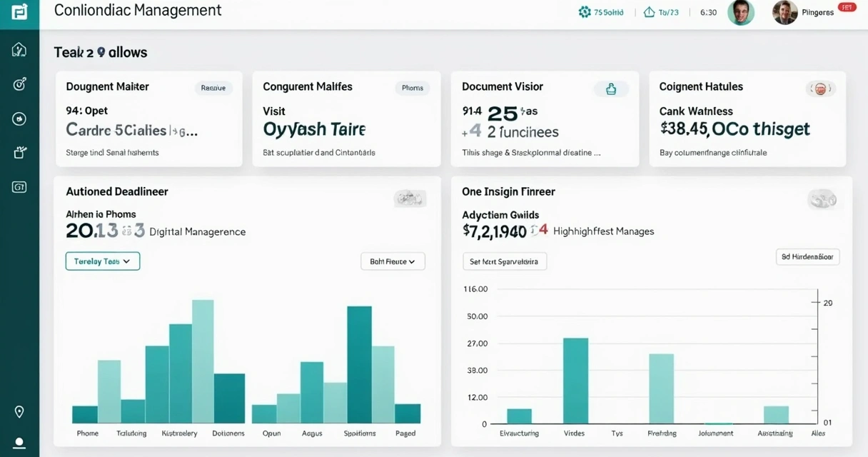Click the To/23 header text
The width and height of the screenshot is (868, 457).
[x=669, y=12]
